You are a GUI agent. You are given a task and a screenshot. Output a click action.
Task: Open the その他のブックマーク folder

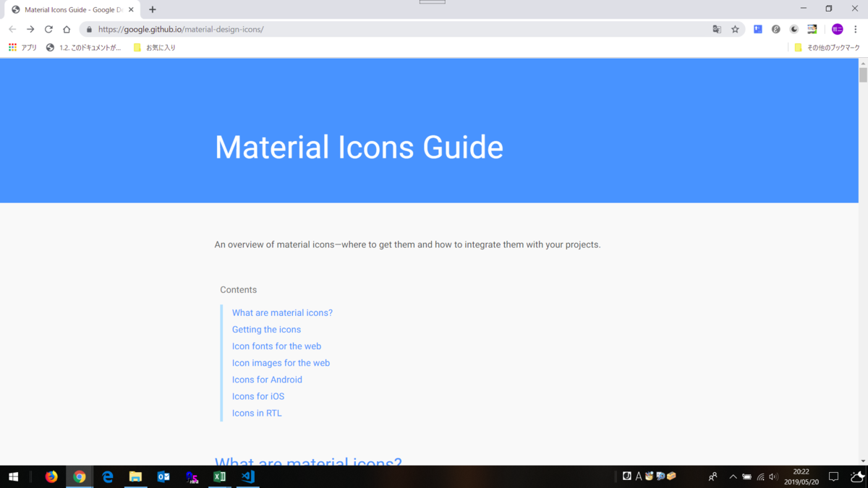[826, 48]
